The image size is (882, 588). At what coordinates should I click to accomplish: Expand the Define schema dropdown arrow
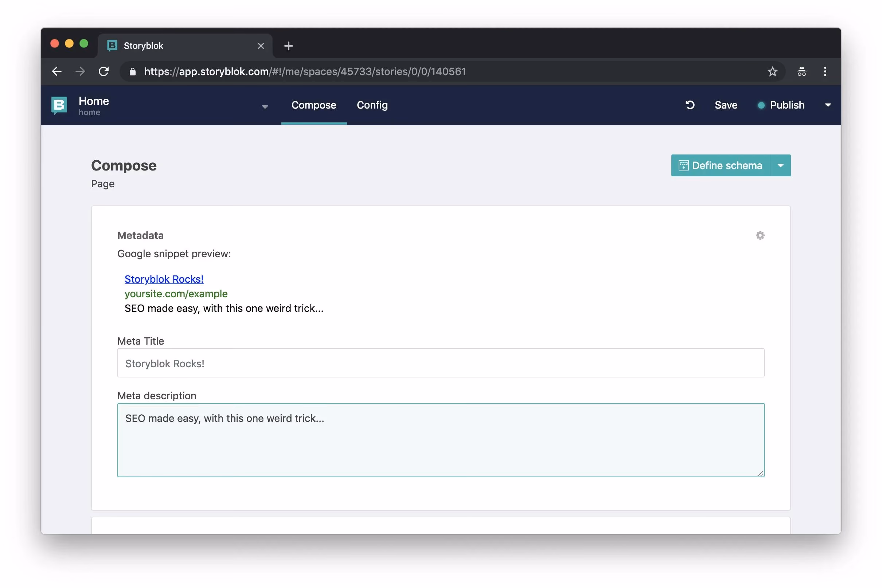(780, 165)
